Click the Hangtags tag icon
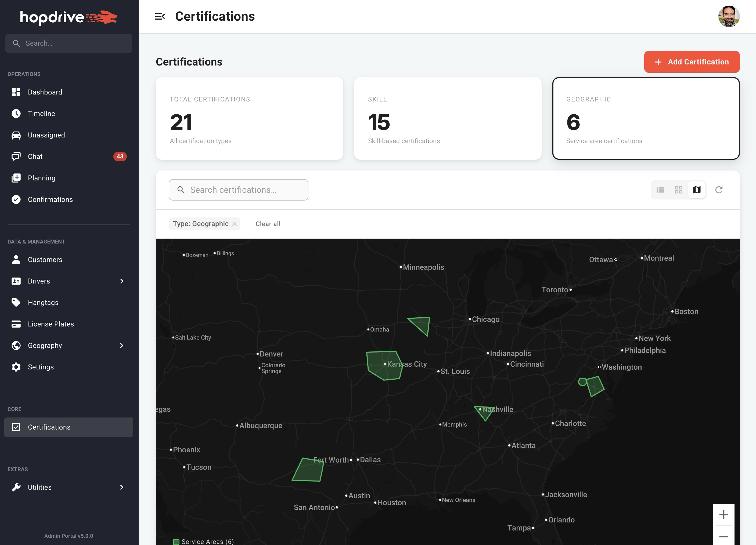This screenshot has height=545, width=756. (16, 302)
